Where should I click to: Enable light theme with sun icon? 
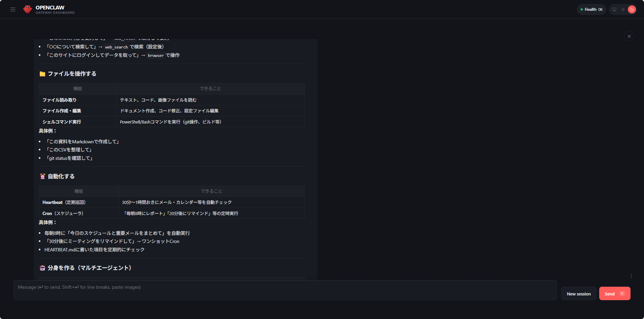(x=623, y=9)
